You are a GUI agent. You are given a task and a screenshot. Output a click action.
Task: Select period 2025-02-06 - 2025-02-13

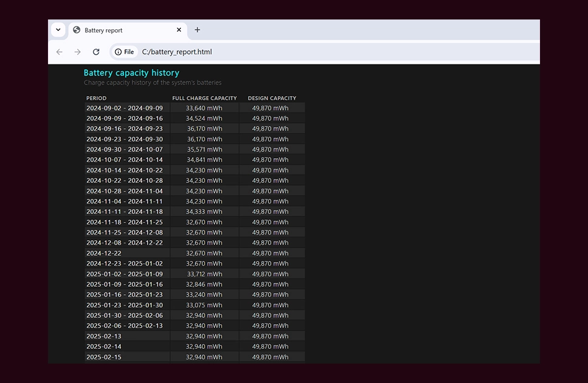coord(125,326)
